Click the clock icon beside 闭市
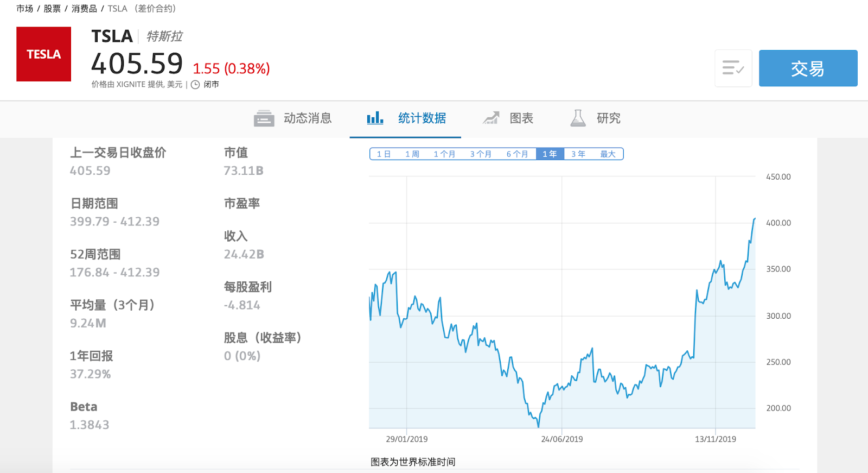Screen dimensions: 868x473 point(195,85)
